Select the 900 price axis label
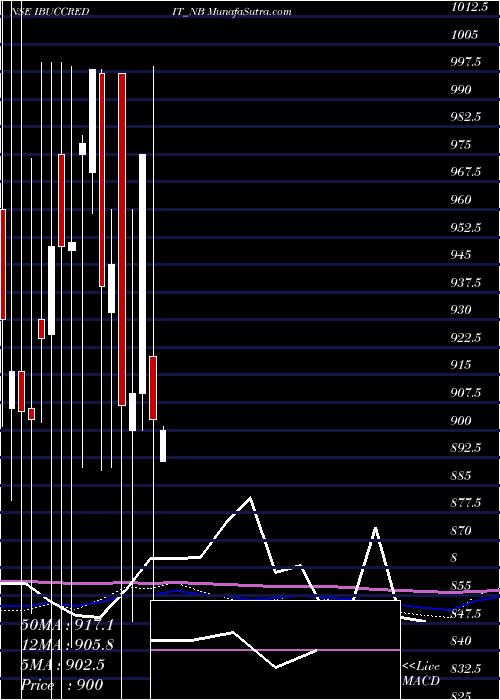The image size is (500, 700). pyautogui.click(x=461, y=421)
